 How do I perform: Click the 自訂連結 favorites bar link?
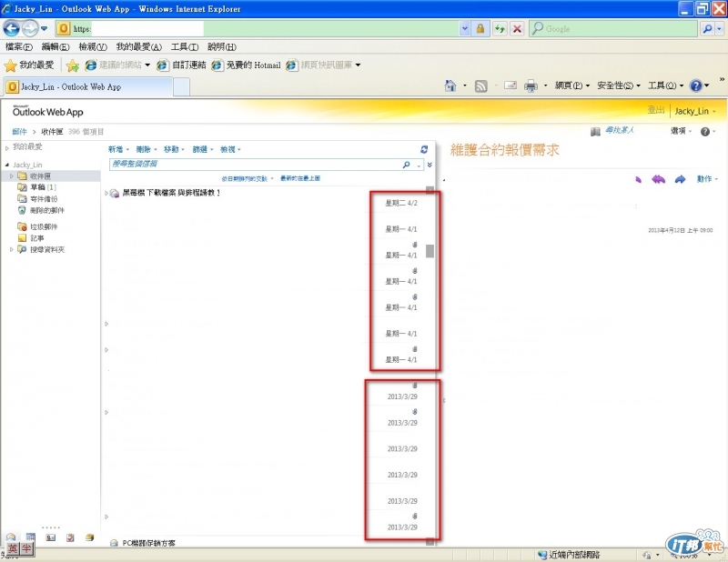click(182, 65)
